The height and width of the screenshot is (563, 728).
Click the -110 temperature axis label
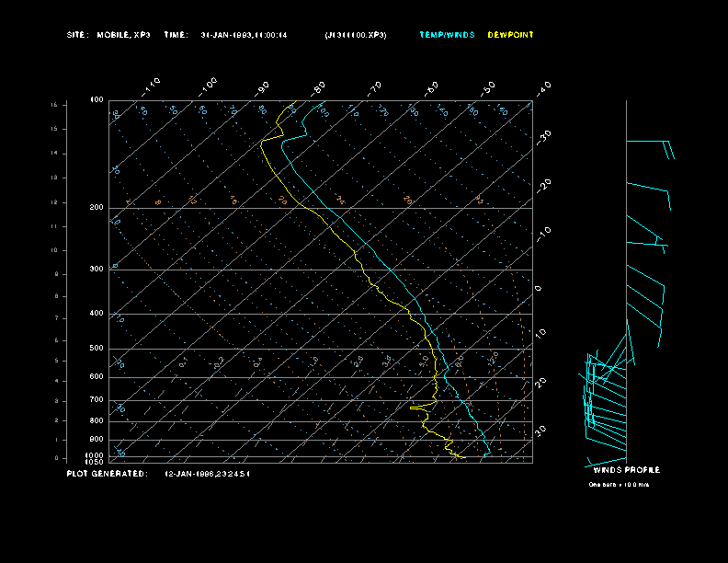(151, 87)
